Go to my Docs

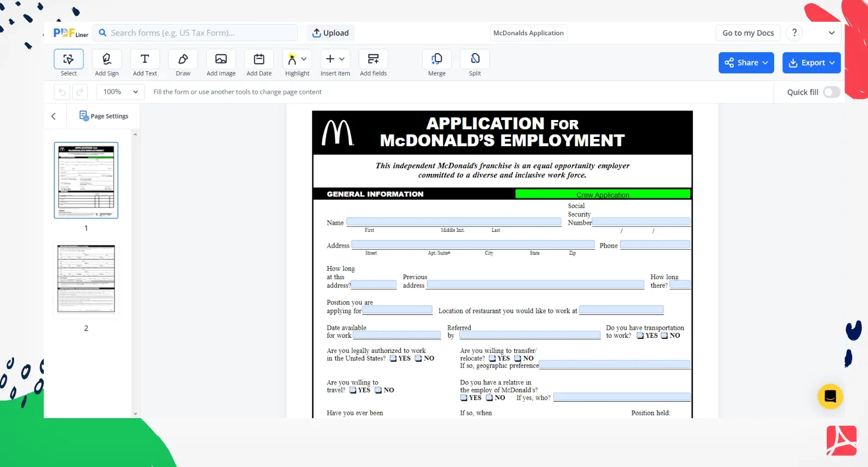748,33
